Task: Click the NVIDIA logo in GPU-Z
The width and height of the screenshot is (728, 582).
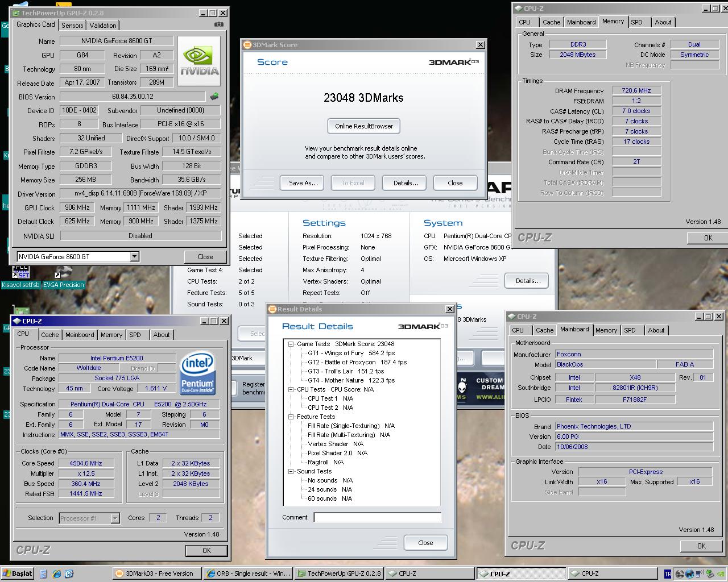Action: (199, 61)
